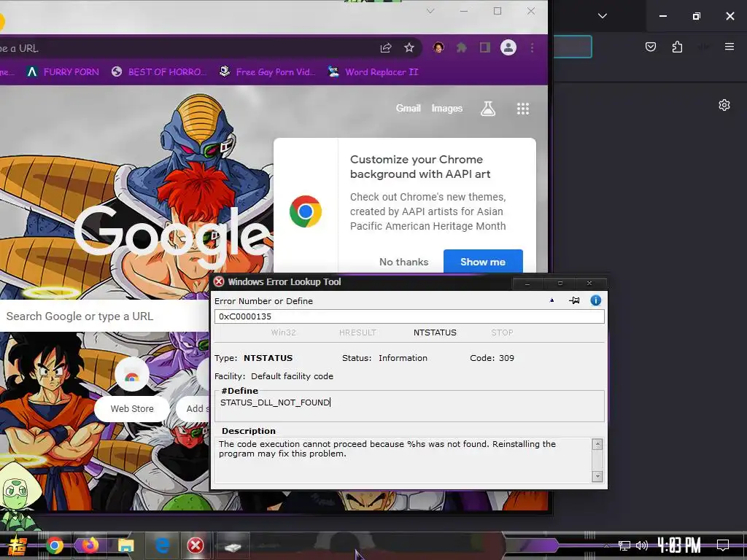
Task: Select the NTSTATUS tab
Action: tap(435, 332)
